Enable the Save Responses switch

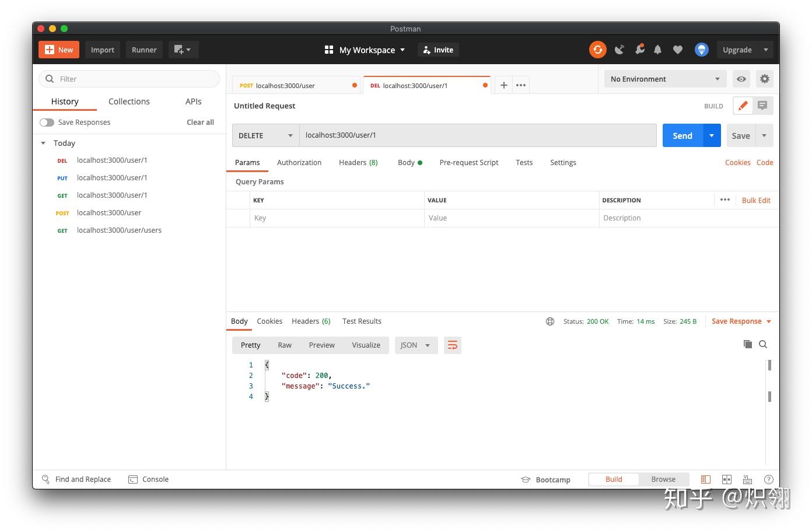point(47,123)
